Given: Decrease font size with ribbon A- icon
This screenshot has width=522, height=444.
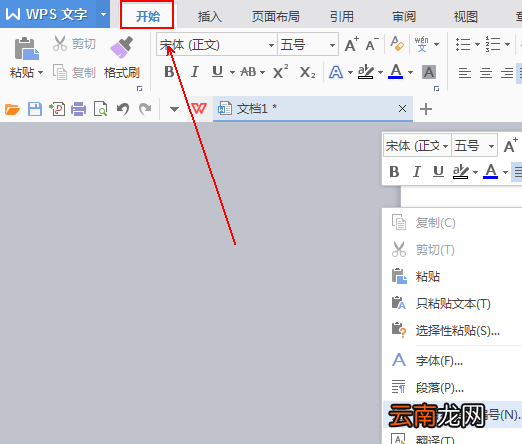Looking at the screenshot, I should click(x=372, y=44).
